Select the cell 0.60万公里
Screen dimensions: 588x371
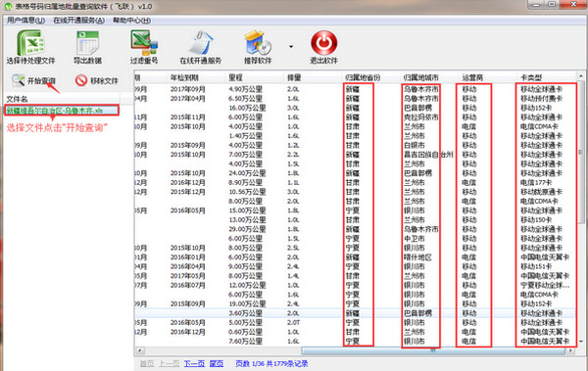click(246, 332)
